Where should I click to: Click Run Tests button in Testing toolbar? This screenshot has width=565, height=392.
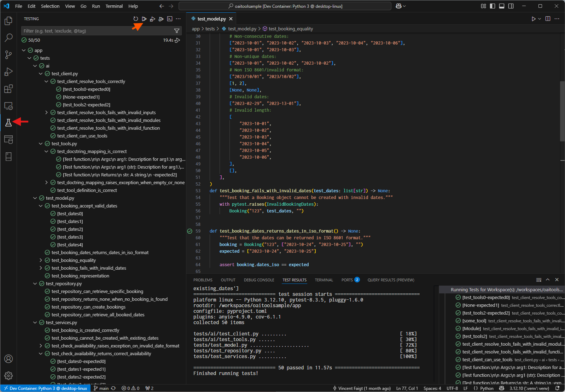[144, 19]
